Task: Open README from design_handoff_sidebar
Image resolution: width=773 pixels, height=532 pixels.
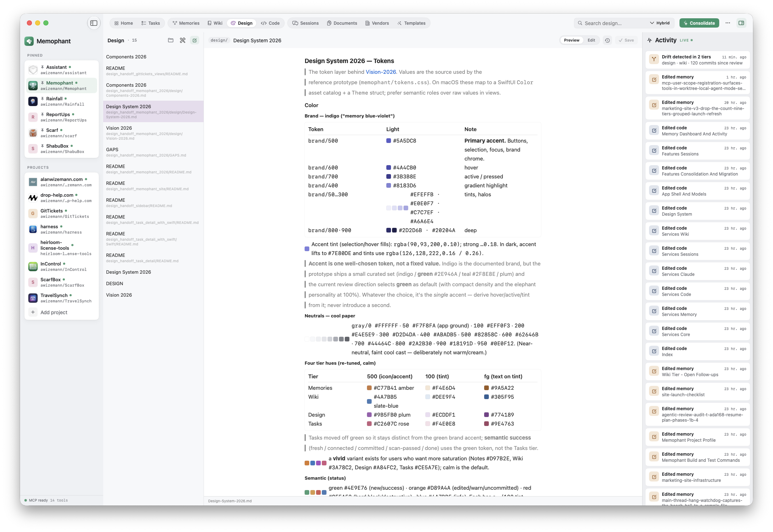Action: [153, 203]
